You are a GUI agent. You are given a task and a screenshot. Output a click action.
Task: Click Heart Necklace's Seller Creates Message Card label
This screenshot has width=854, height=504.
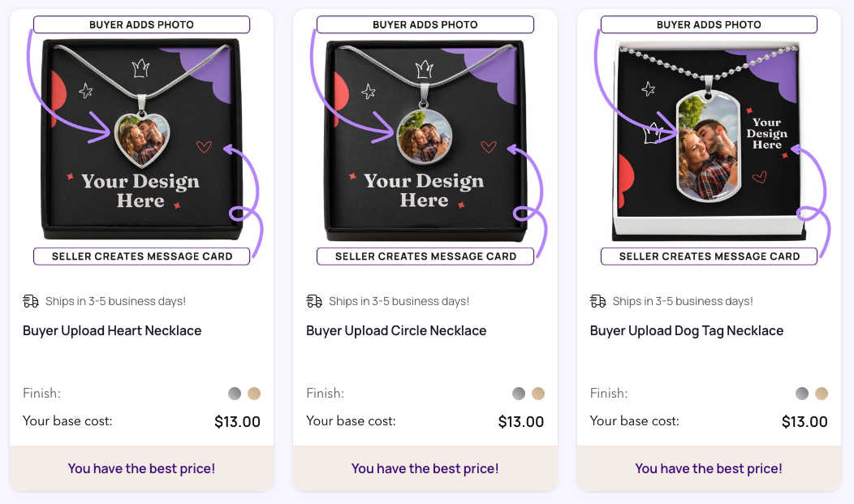tap(142, 256)
